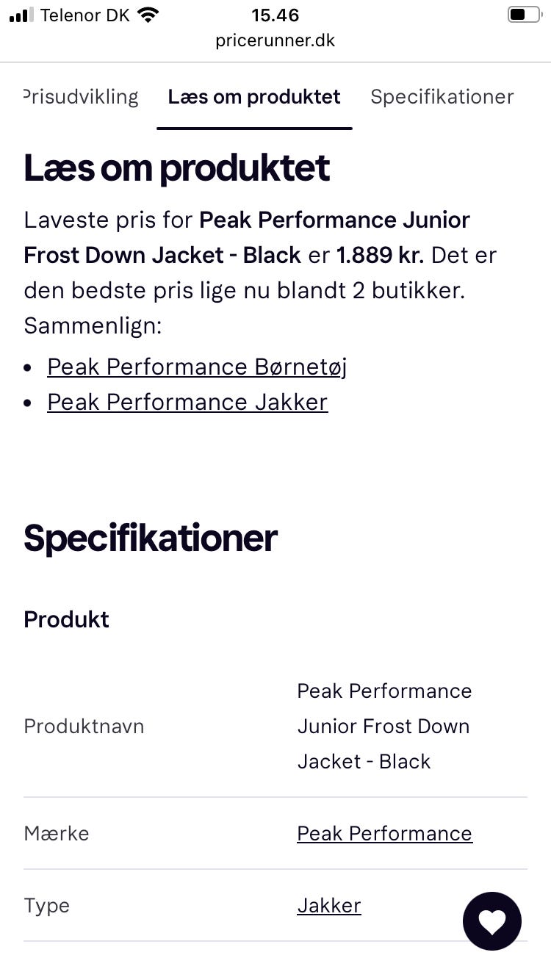Tap the cellular signal bars icon
Screen dimensions: 551x980
pyautogui.click(x=21, y=15)
